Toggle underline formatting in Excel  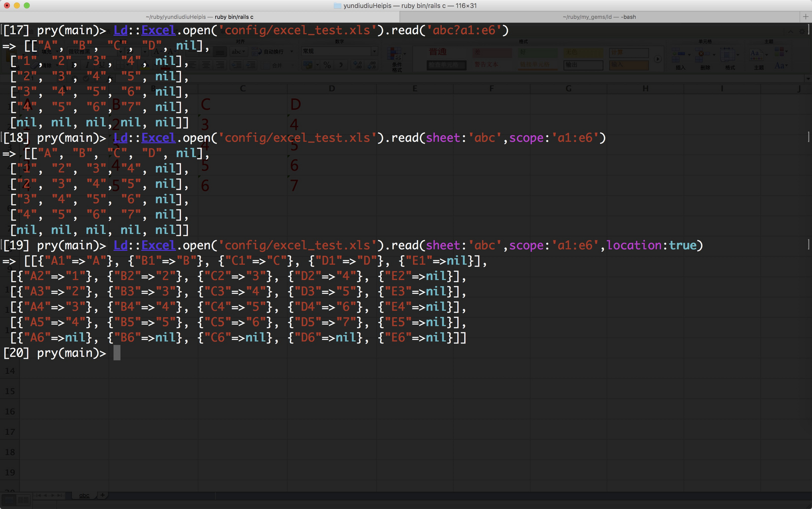[102, 65]
